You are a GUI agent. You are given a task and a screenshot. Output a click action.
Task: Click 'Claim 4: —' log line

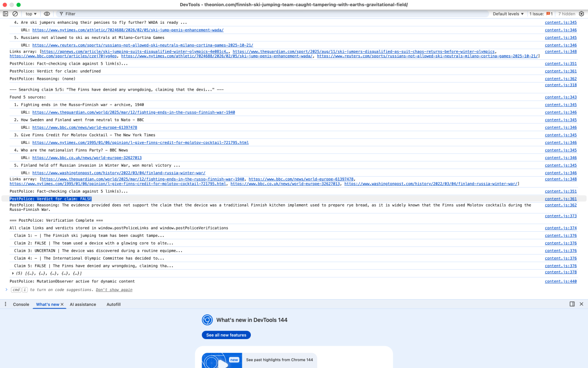89,258
